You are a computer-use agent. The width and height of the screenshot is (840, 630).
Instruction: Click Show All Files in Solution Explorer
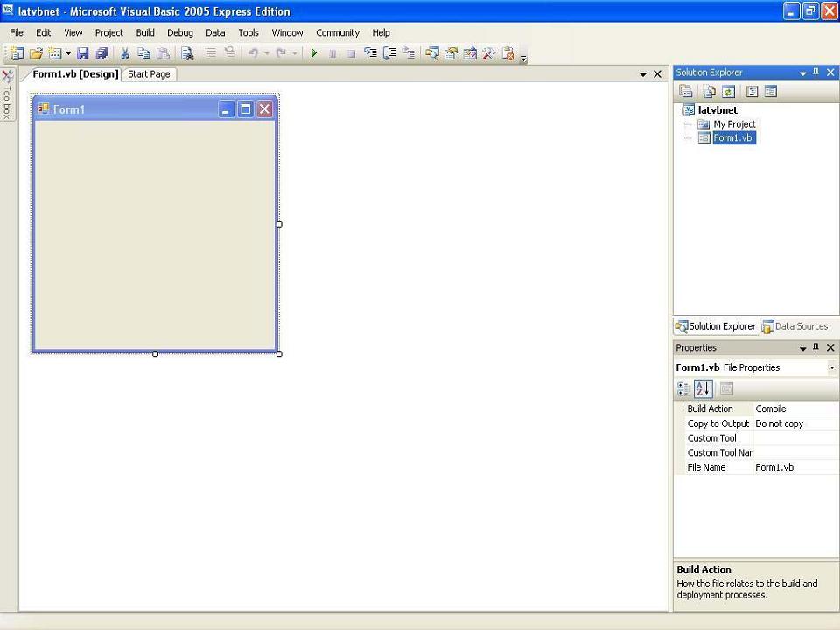pos(710,92)
